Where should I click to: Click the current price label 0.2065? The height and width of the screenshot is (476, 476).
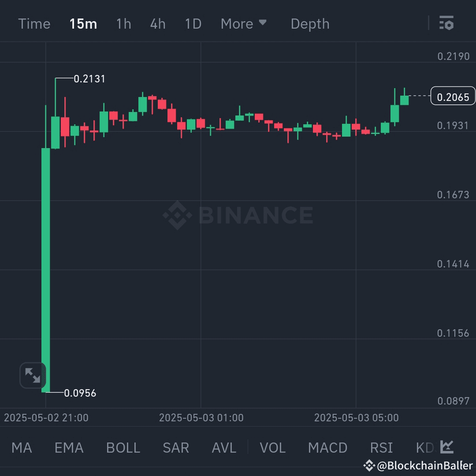[453, 97]
